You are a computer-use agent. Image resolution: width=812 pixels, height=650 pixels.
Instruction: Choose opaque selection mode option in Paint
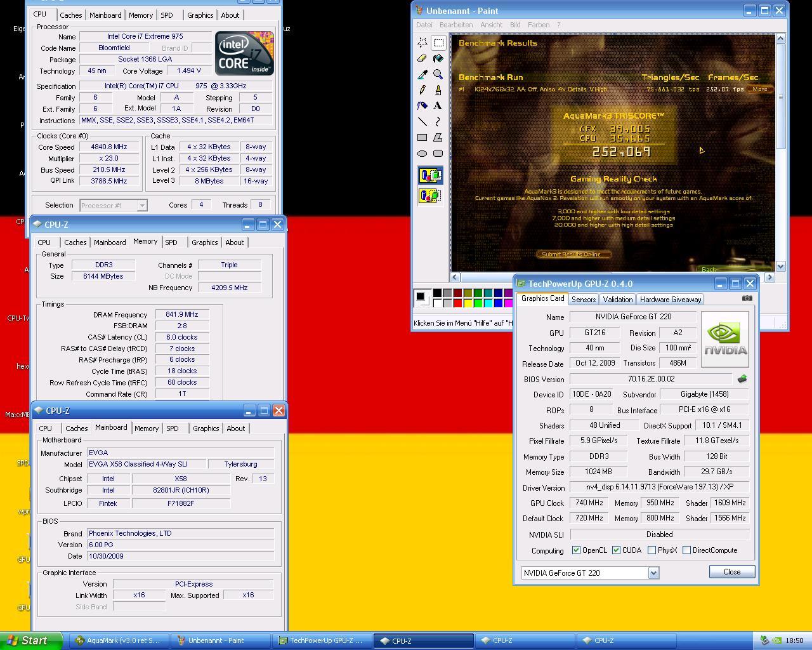(x=430, y=175)
